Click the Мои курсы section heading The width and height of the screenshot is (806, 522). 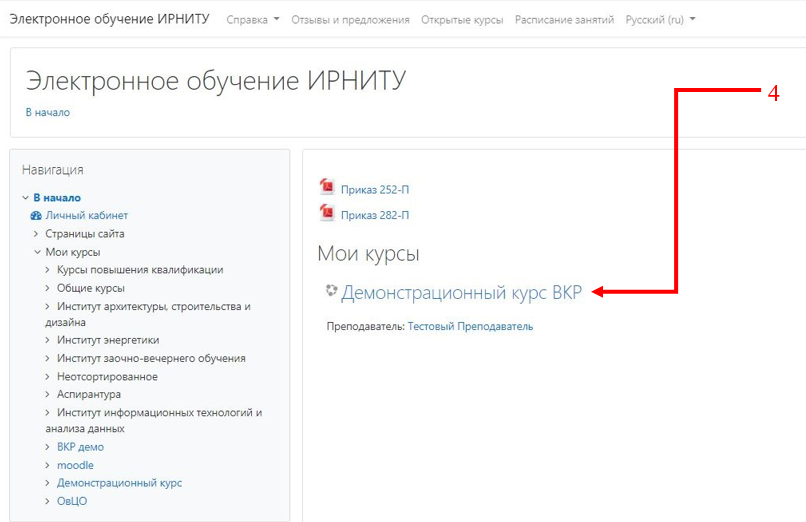point(368,254)
